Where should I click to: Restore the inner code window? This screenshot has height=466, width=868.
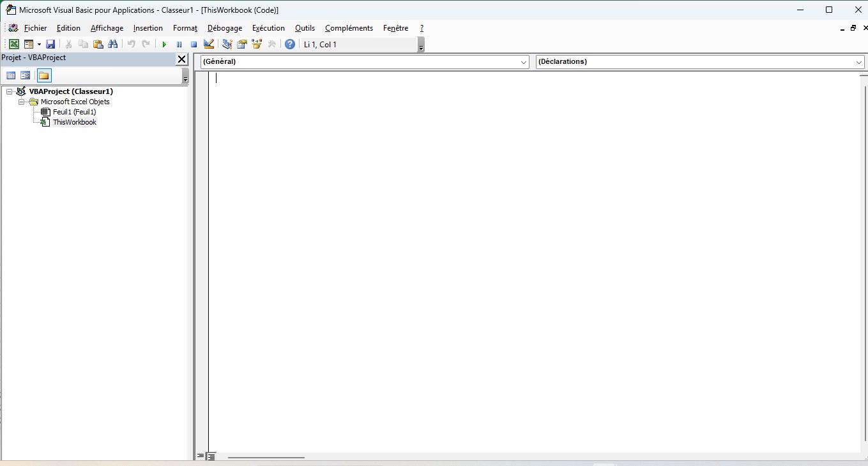pos(853,28)
